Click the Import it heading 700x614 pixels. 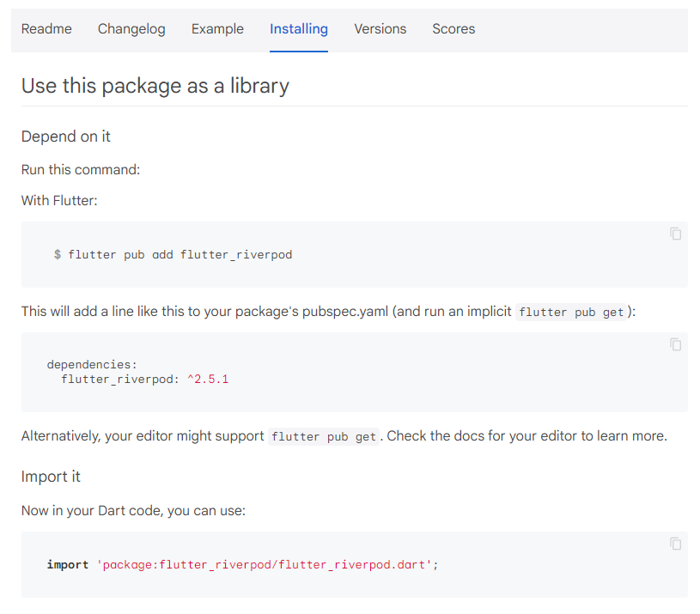(x=51, y=477)
